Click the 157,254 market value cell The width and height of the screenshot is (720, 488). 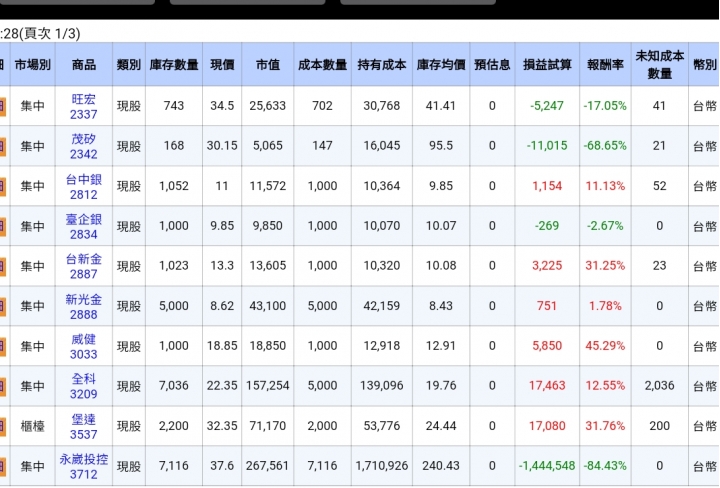click(268, 386)
